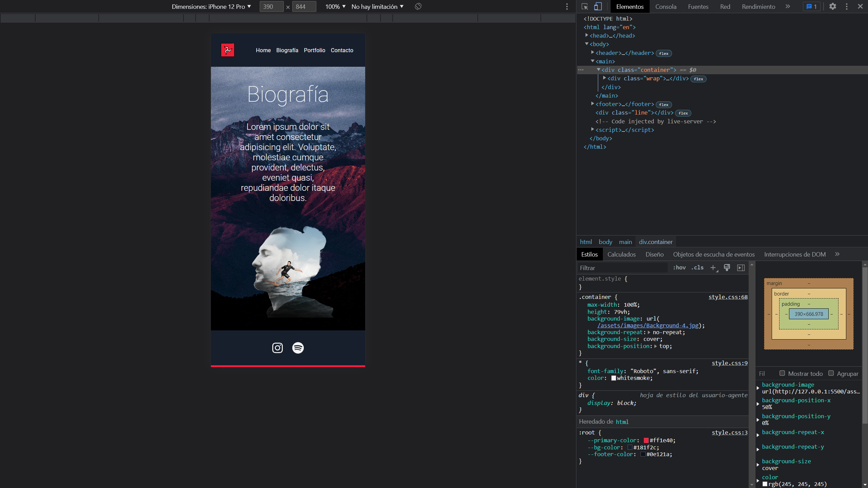This screenshot has width=868, height=488.
Task: Click Contacto in page navigation
Action: point(342,50)
